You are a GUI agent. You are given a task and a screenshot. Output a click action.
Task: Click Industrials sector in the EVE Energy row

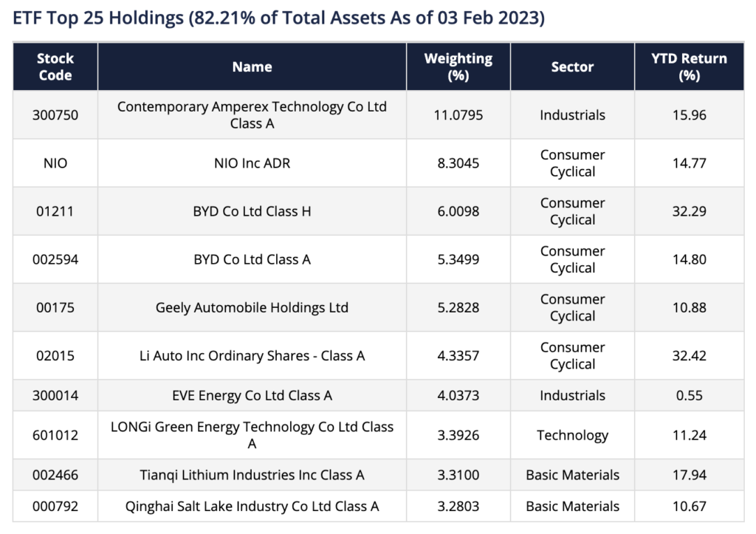pos(572,396)
